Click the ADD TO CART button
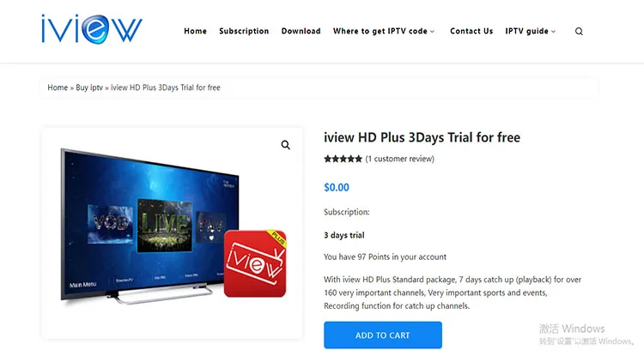This screenshot has height=362, width=644. (x=383, y=335)
